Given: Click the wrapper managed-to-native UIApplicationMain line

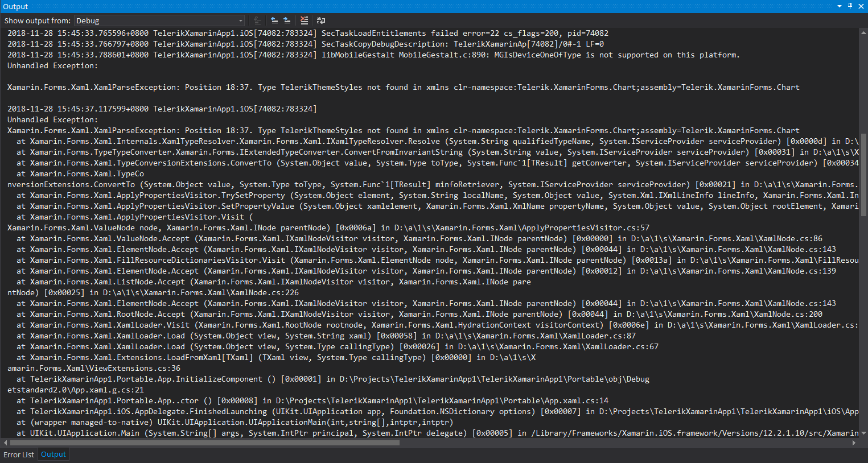Looking at the screenshot, I should tap(235, 422).
